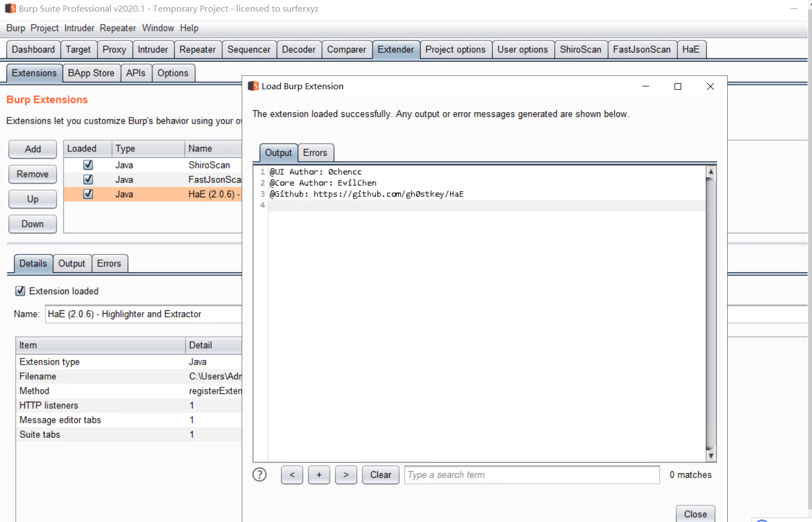Click the plus search options button
Image resolution: width=812 pixels, height=522 pixels.
point(319,475)
